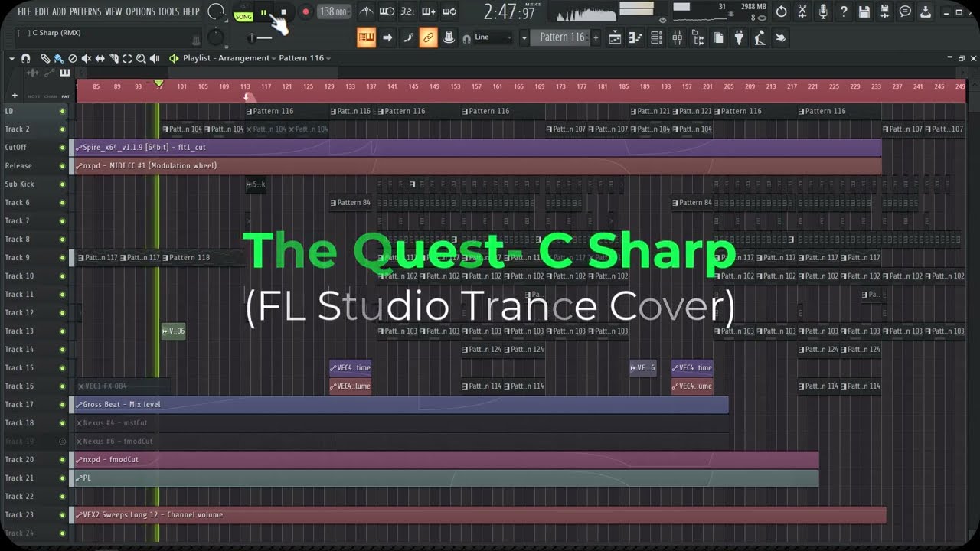Mute the Release track

click(63, 166)
